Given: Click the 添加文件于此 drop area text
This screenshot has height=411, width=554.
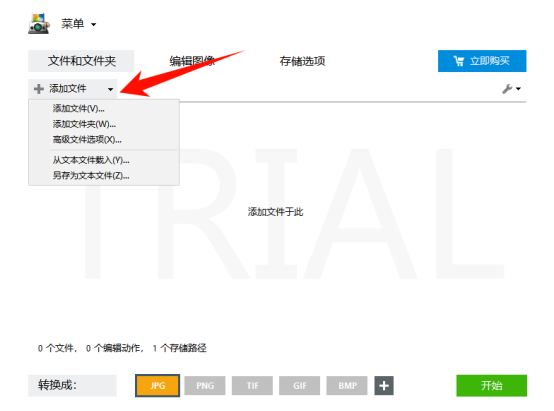Looking at the screenshot, I should [275, 212].
